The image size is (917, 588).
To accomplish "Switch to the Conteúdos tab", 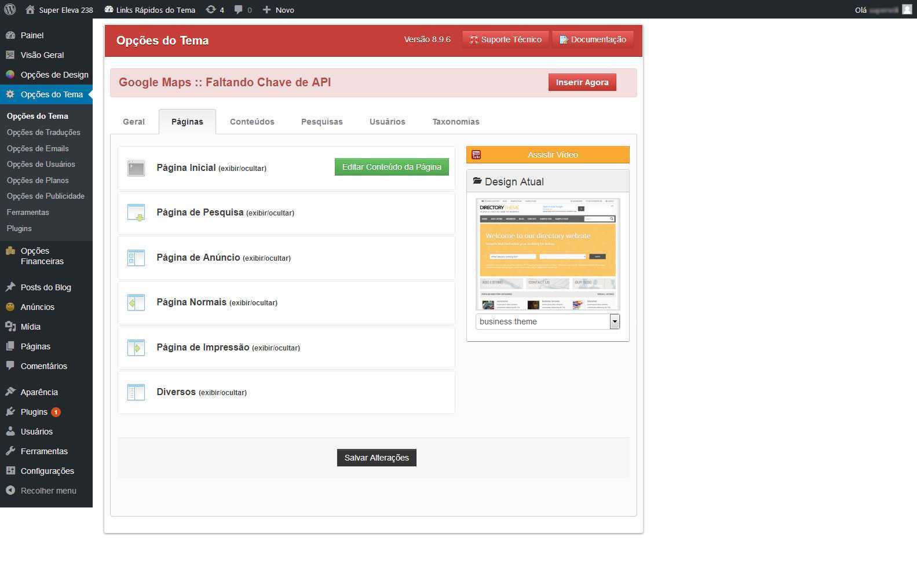I will click(x=252, y=122).
